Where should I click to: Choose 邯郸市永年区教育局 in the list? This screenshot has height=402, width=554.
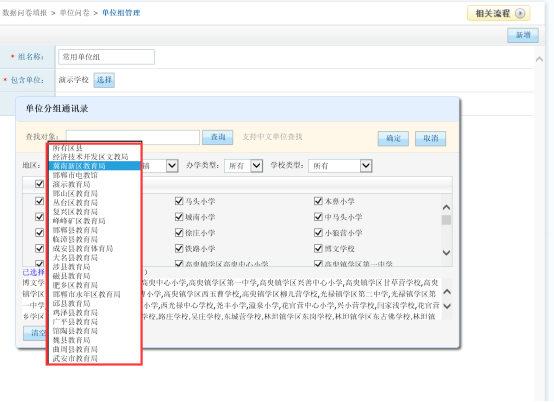tap(87, 294)
